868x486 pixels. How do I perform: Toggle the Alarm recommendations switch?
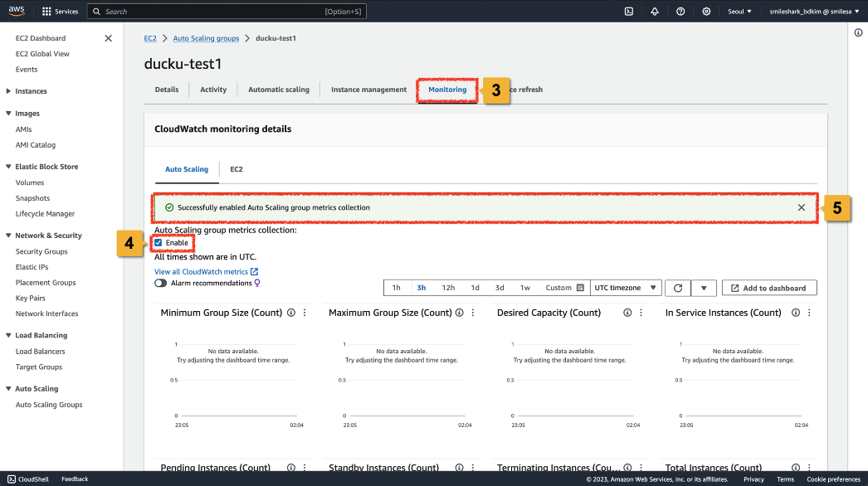point(160,283)
